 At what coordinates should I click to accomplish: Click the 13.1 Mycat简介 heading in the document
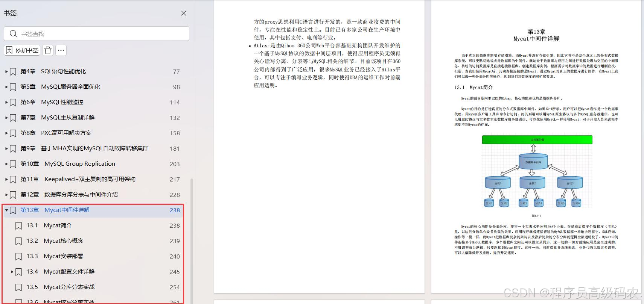(473, 87)
